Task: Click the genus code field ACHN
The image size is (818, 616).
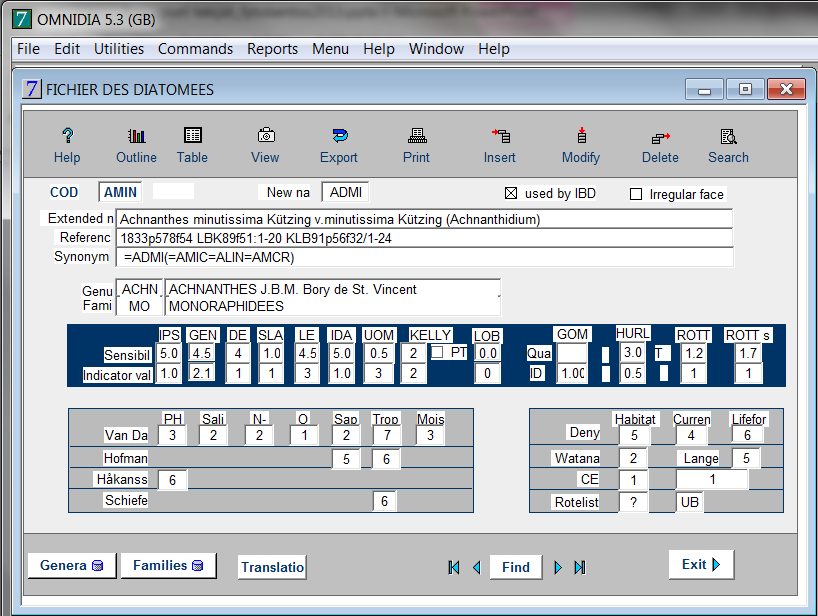Action: point(139,289)
